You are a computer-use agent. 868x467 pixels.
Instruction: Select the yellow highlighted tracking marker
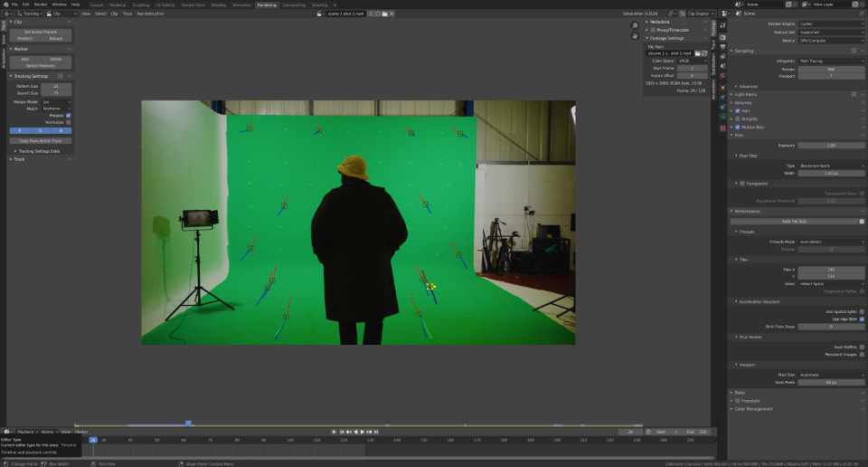click(430, 286)
